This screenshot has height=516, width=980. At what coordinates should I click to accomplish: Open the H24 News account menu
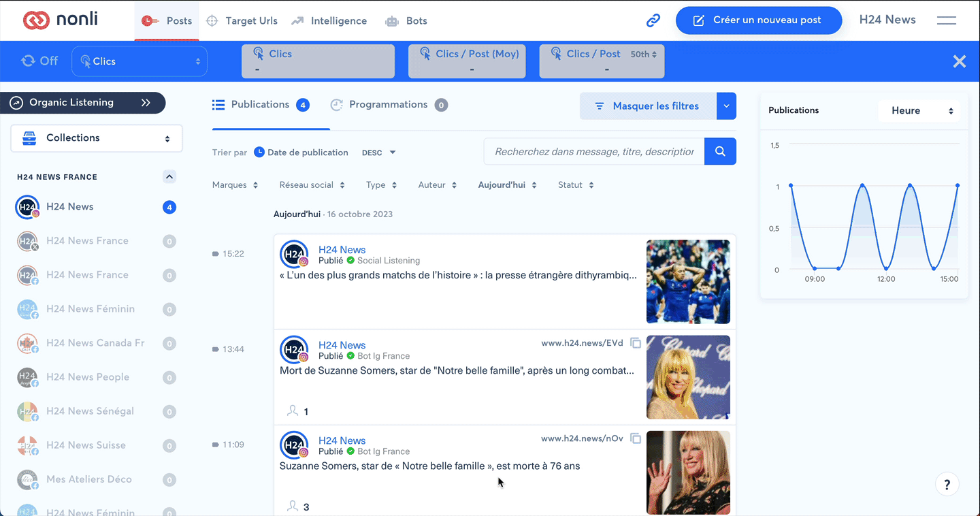click(x=887, y=20)
